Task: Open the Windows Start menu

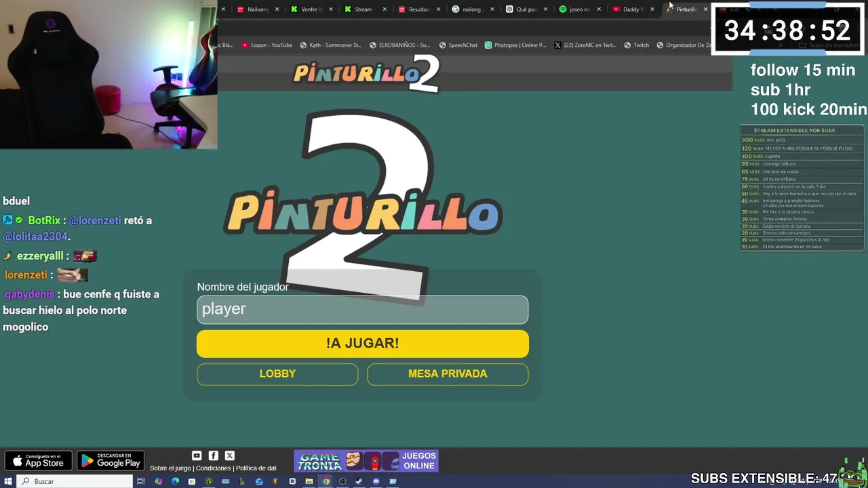Action: [8, 481]
